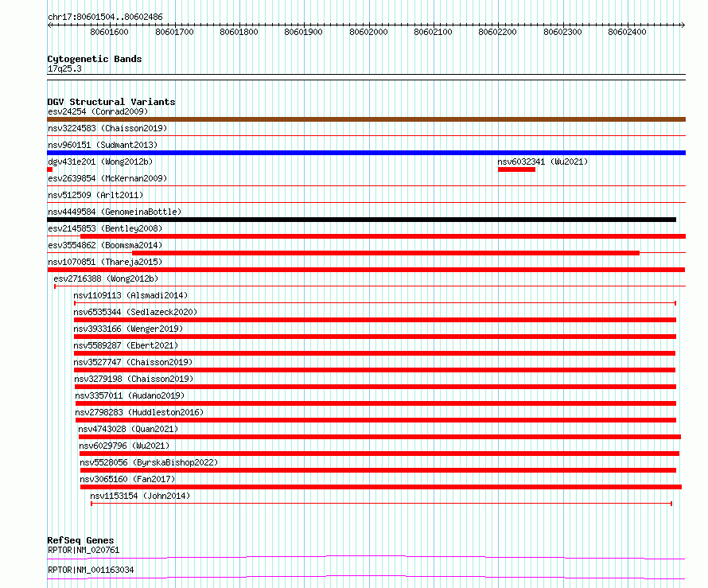Select the red nsv2798283 variant bar

tap(375, 420)
